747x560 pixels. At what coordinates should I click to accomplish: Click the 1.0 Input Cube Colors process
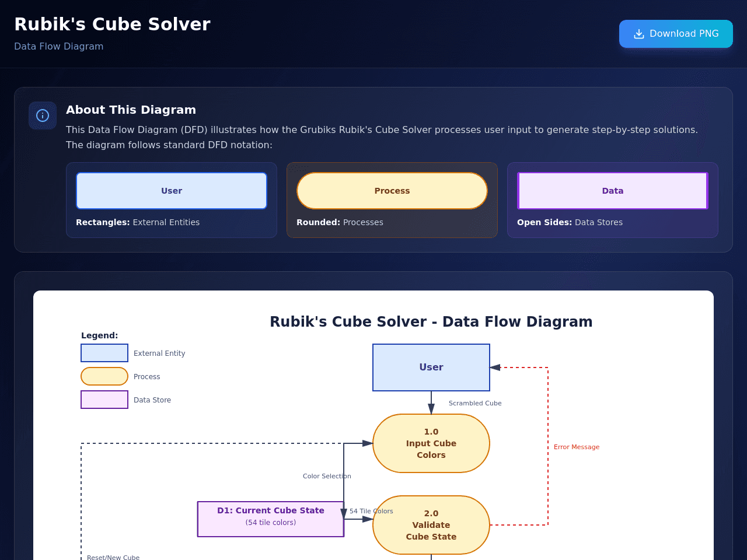[431, 443]
